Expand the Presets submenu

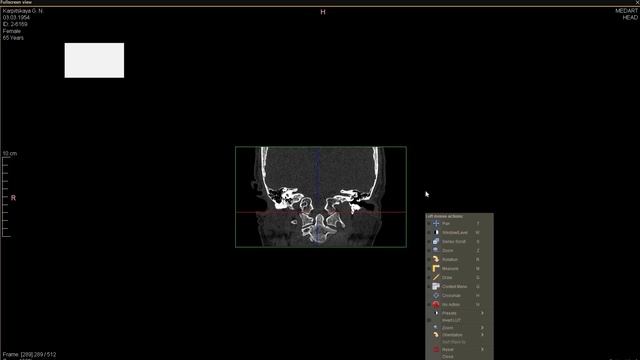click(x=459, y=313)
